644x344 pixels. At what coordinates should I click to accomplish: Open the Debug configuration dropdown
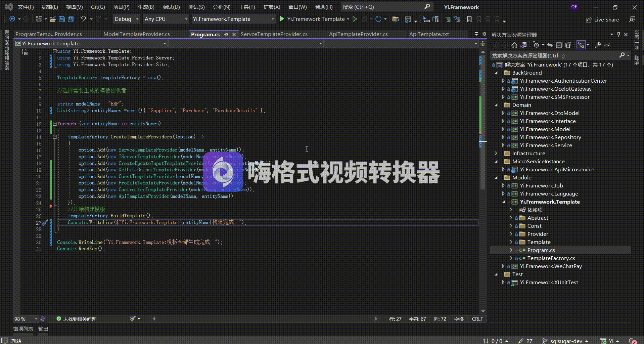126,19
